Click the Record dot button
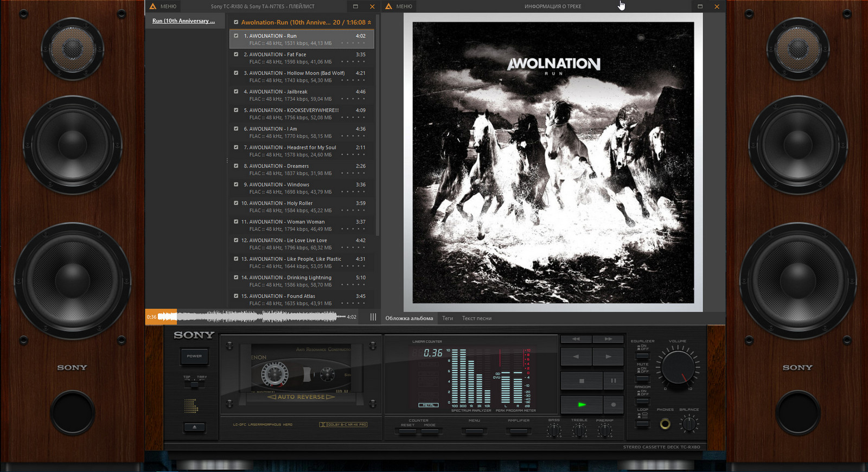 (613, 405)
